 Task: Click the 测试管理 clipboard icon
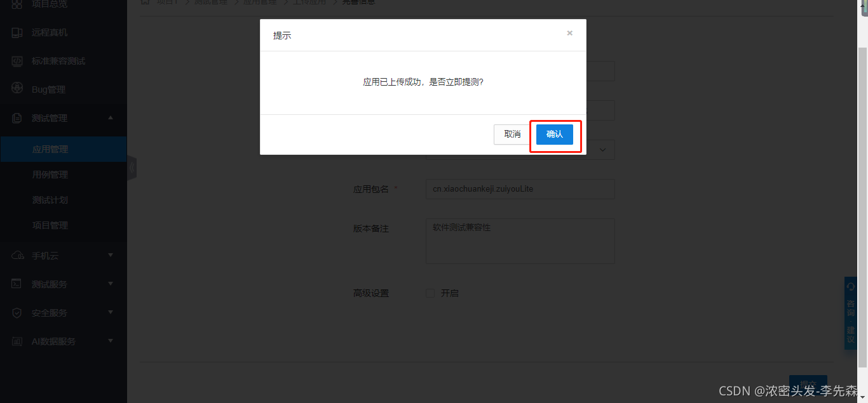18,118
